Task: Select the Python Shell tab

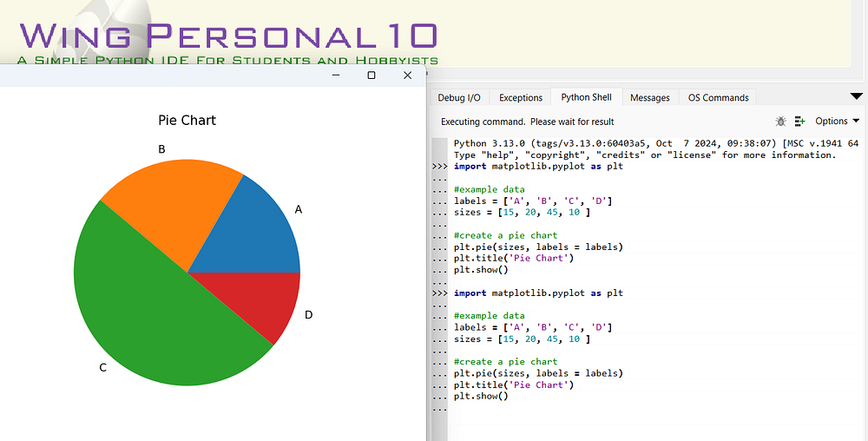Action: [x=586, y=97]
